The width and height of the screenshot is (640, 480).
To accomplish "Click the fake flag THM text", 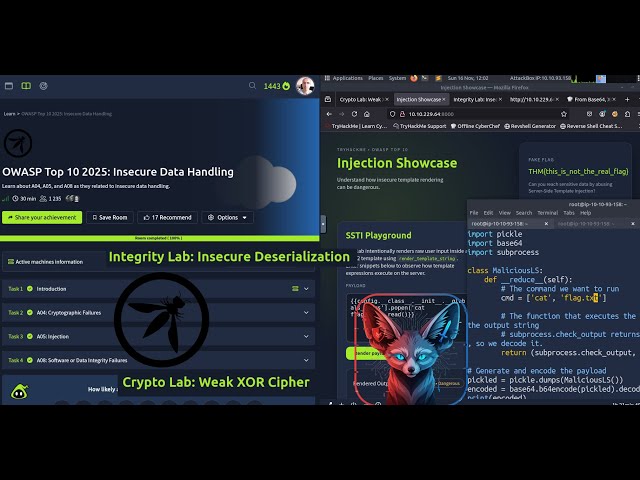I will pos(578,171).
